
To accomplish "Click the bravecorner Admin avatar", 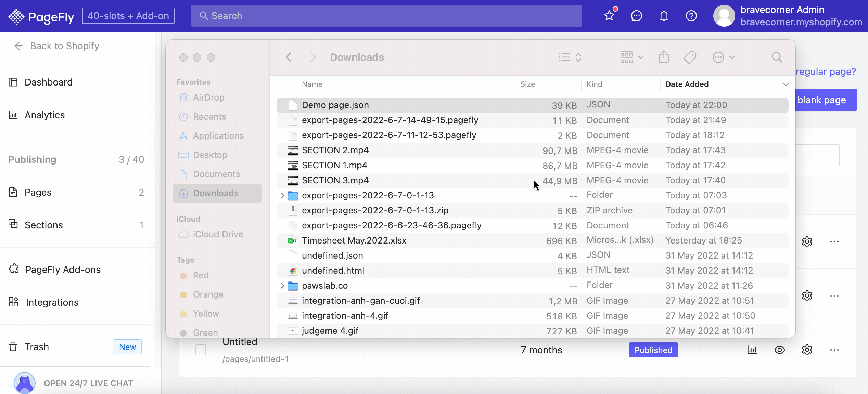I will 724,16.
